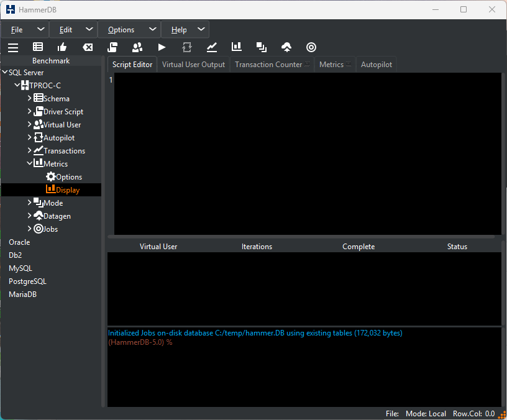Open Transaction Counter via line-chart toolbar icon
The height and width of the screenshot is (420, 507).
tap(212, 47)
